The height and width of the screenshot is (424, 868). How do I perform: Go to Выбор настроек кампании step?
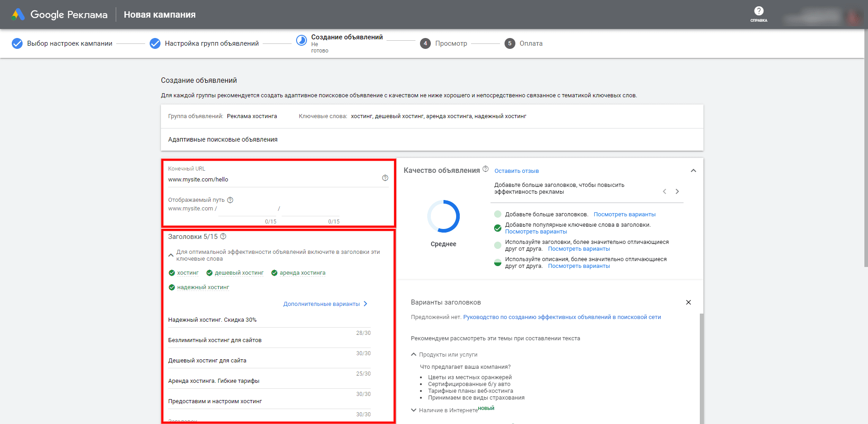point(70,43)
